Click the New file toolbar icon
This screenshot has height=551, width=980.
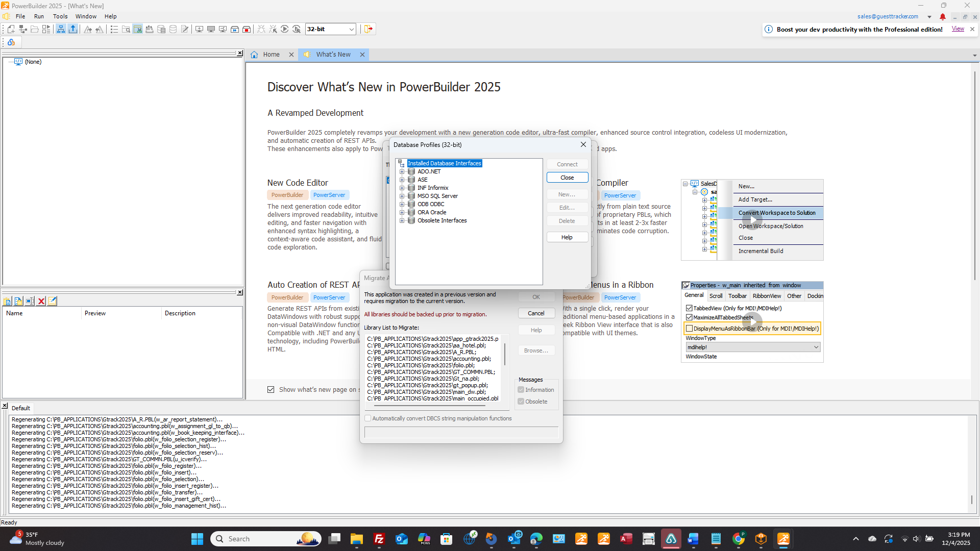(x=11, y=29)
